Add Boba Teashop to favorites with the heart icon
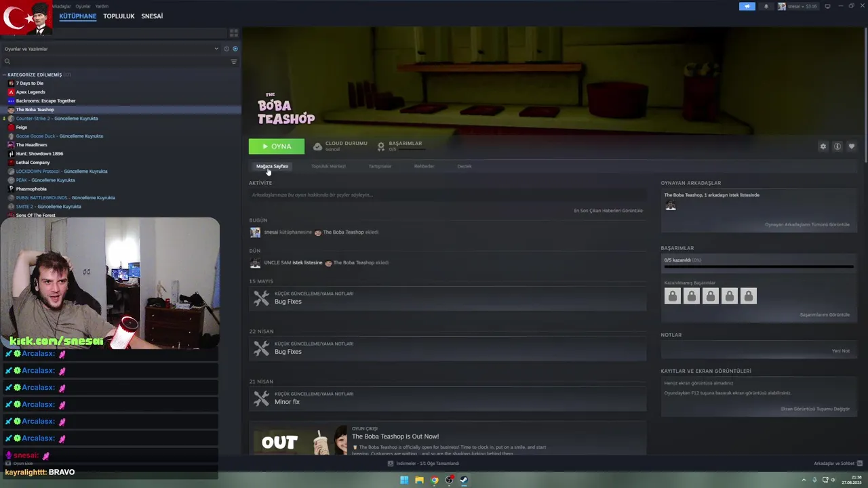The image size is (868, 488). tap(852, 146)
